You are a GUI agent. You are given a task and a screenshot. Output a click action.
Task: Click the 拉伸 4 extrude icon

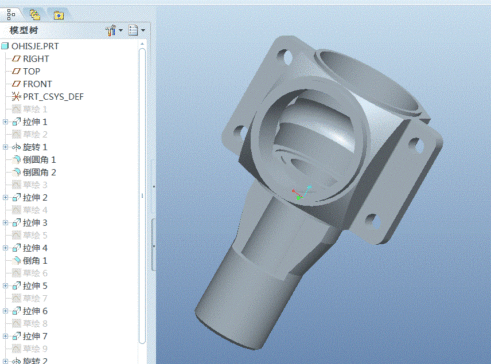tap(16, 248)
